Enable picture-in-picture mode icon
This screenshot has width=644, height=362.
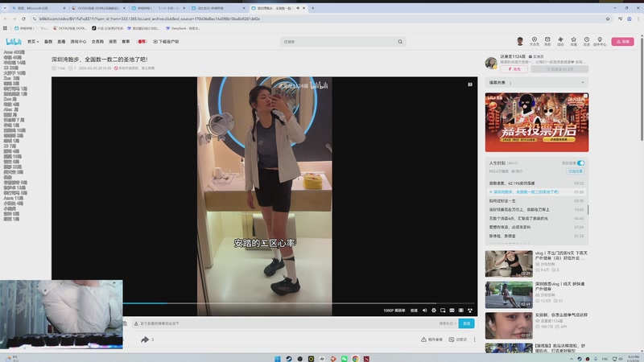(443, 311)
